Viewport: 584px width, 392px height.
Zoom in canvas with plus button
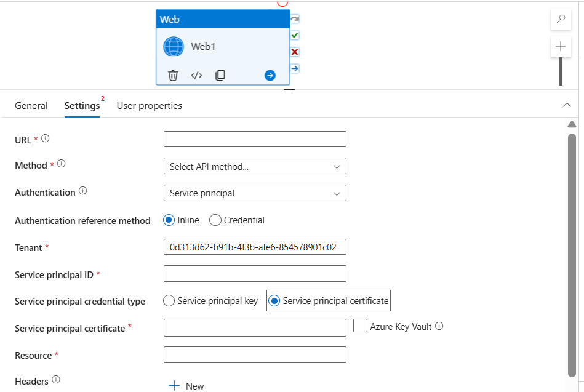pos(561,47)
